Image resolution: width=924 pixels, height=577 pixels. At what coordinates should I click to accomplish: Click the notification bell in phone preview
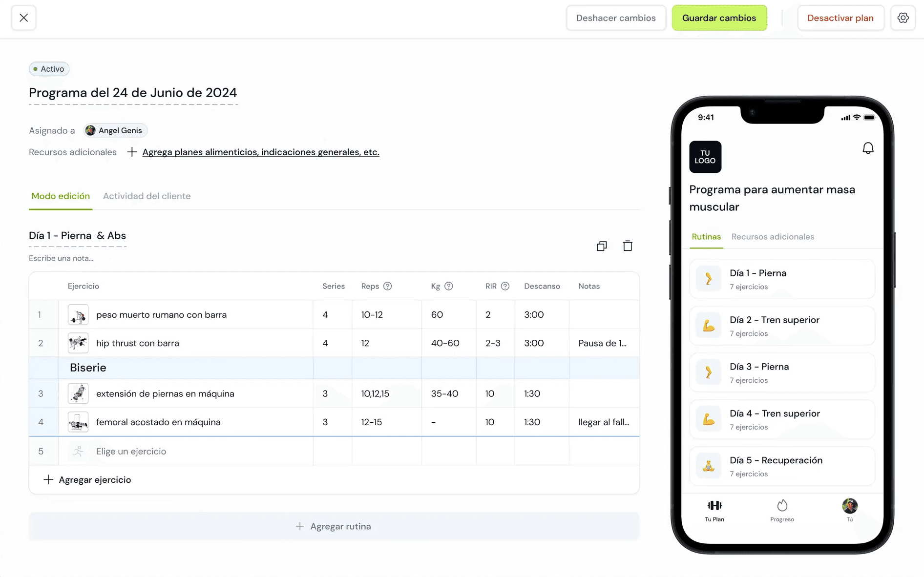click(x=868, y=148)
